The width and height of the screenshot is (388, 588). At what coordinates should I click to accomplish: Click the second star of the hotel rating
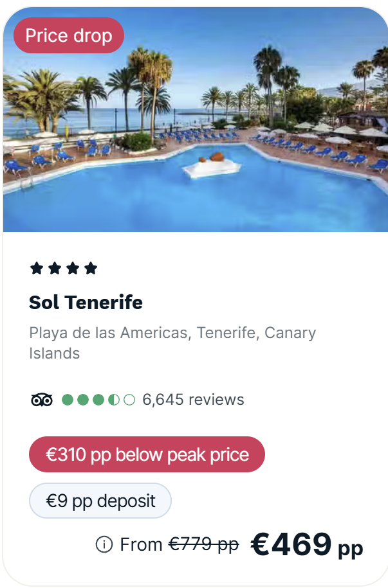point(55,268)
